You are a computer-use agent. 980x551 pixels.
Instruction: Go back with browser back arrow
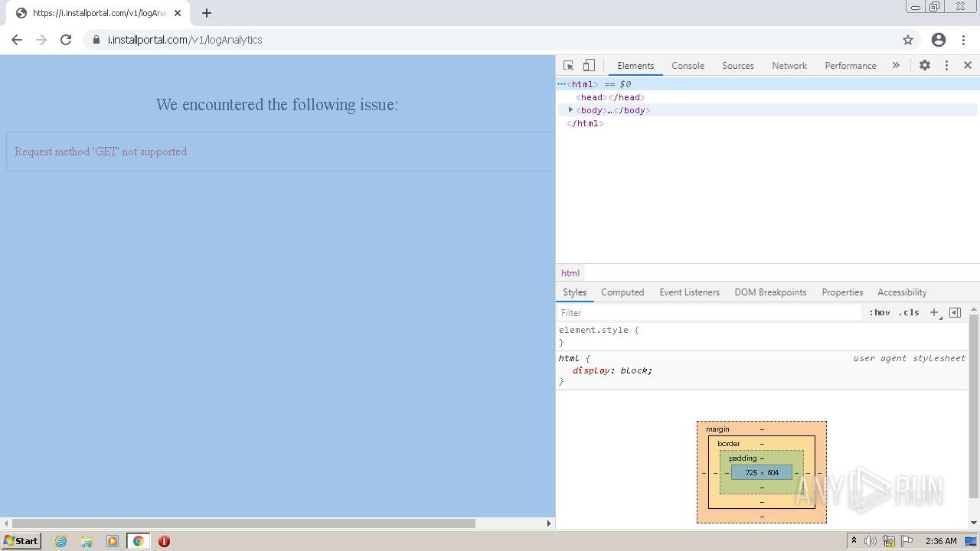(17, 40)
